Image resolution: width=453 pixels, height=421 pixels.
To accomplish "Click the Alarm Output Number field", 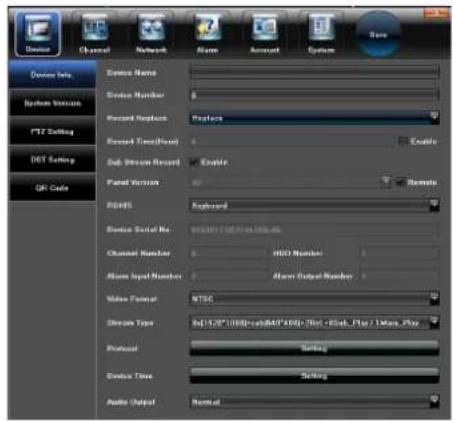I will (400, 276).
